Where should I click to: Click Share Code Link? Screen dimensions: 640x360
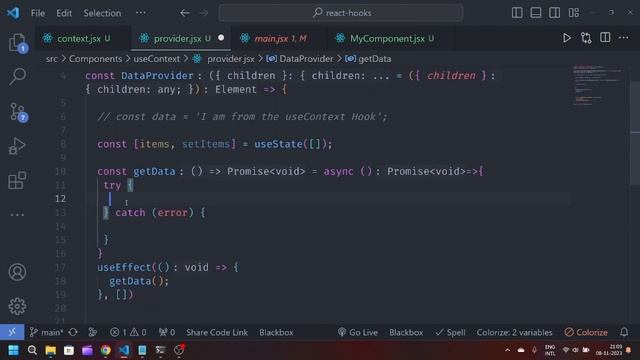pyautogui.click(x=217, y=332)
